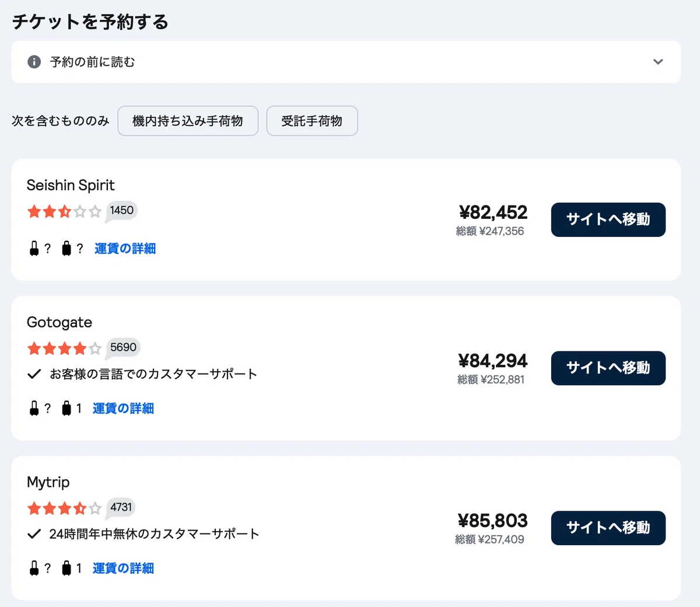Go to Seishin Spirit site button
This screenshot has width=700, height=607.
point(608,219)
